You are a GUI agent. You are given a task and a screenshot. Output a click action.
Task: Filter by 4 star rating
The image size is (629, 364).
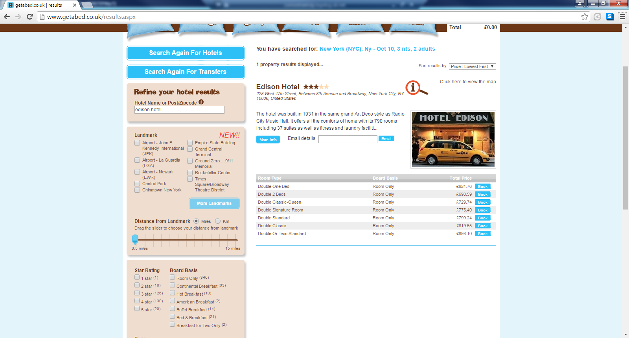click(x=137, y=301)
